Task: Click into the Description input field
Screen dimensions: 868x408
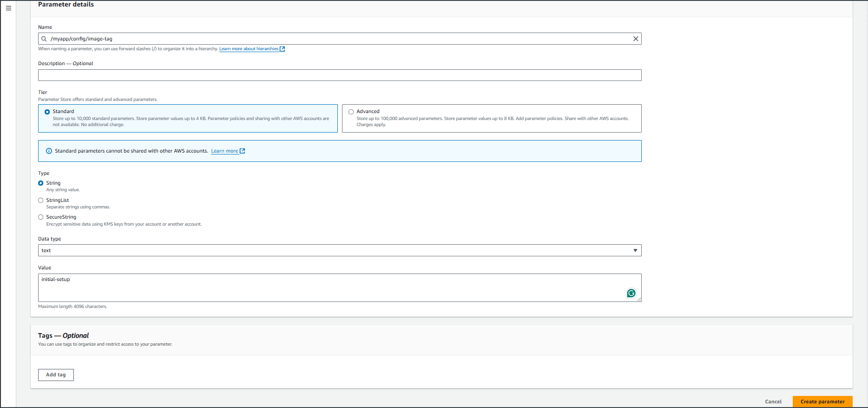Action: click(x=339, y=75)
